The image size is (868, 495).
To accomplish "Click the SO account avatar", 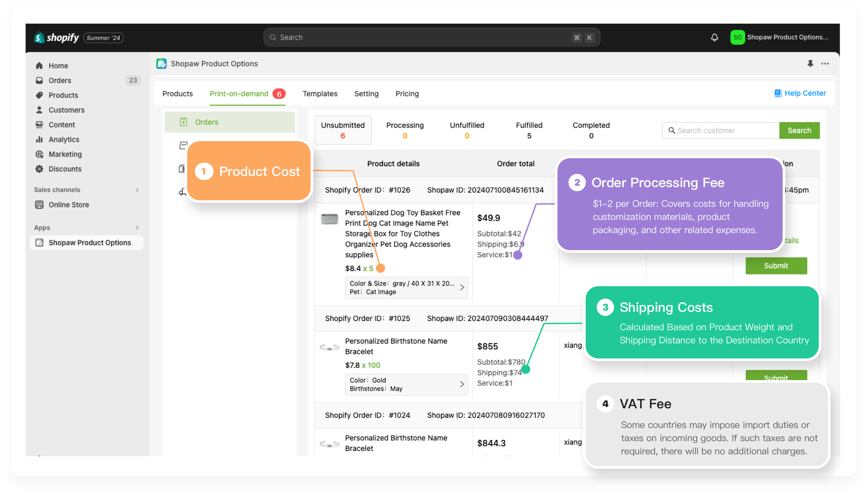I will [x=737, y=37].
